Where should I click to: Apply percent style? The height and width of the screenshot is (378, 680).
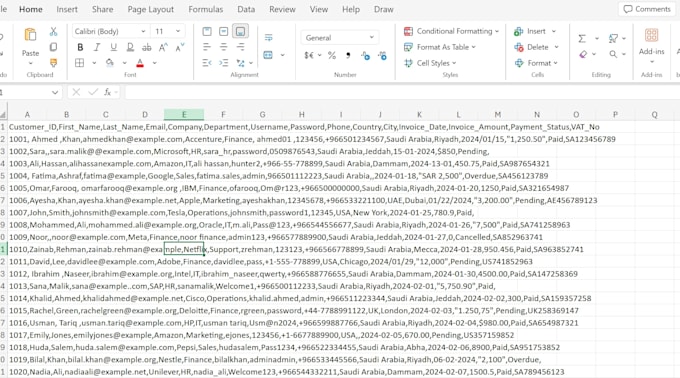click(x=332, y=55)
